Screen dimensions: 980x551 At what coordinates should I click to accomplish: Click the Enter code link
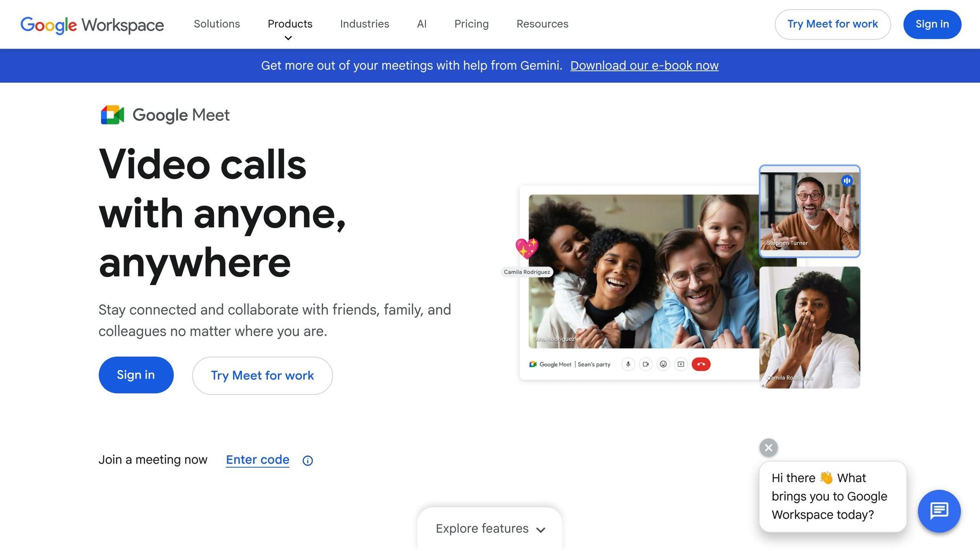[x=257, y=459]
